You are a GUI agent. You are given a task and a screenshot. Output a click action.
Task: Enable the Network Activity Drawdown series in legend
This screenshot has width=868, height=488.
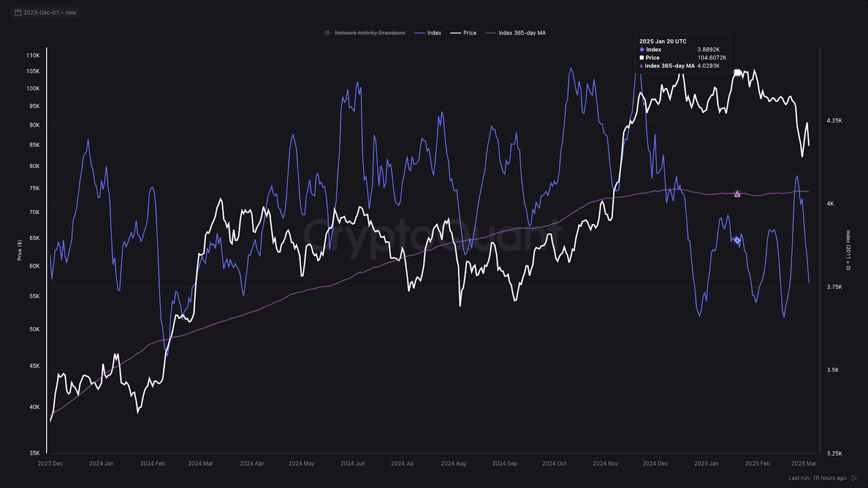(369, 33)
